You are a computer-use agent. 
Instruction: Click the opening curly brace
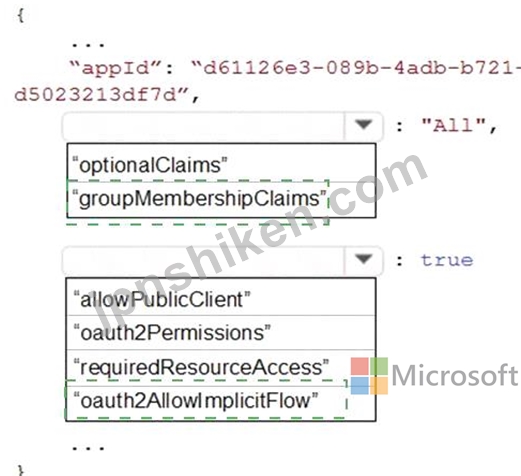coord(21,15)
